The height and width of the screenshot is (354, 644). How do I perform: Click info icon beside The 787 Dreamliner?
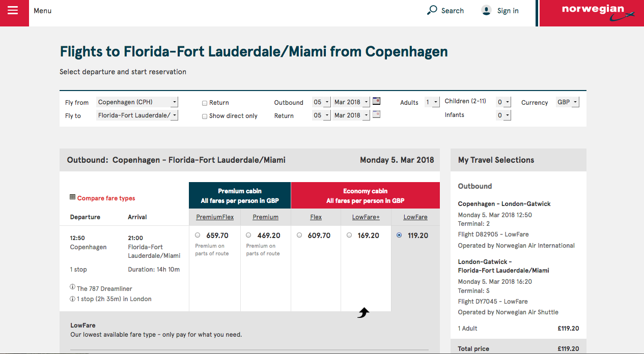tap(73, 287)
